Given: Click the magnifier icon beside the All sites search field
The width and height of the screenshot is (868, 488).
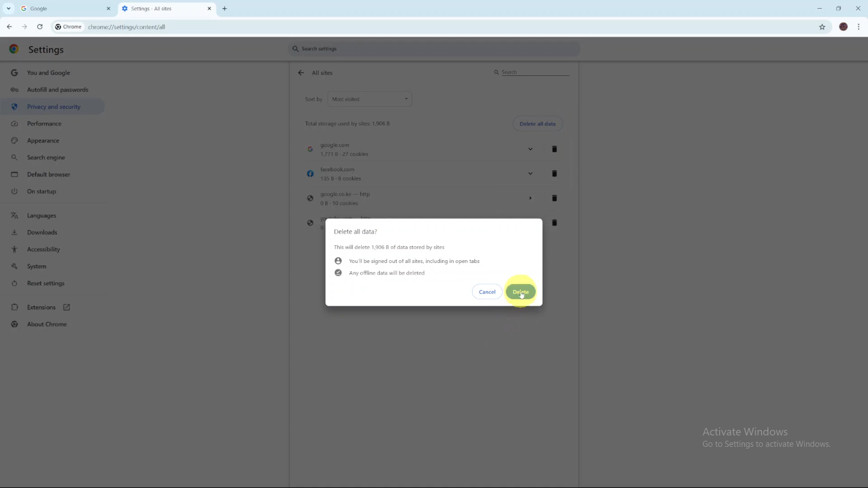Looking at the screenshot, I should pyautogui.click(x=496, y=72).
